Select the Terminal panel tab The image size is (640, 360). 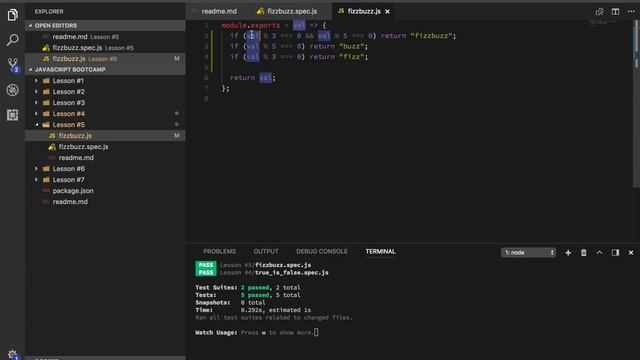coord(380,251)
